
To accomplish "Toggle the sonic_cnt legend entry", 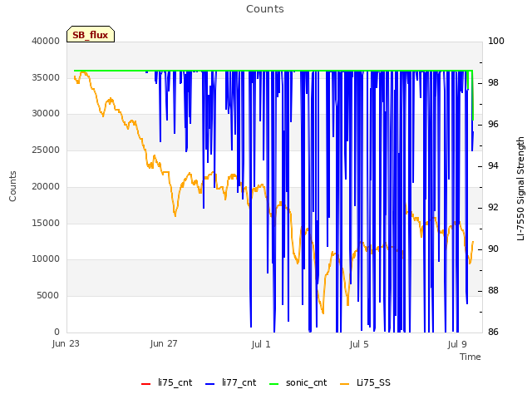I will pos(298,382).
